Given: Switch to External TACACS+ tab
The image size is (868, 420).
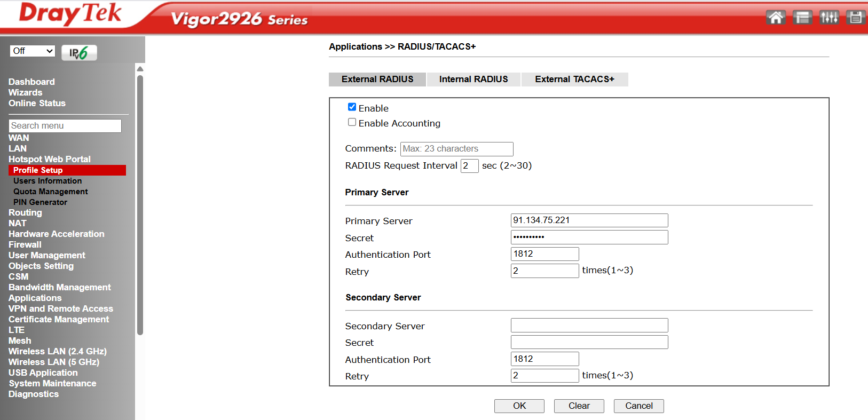Looking at the screenshot, I should point(574,79).
